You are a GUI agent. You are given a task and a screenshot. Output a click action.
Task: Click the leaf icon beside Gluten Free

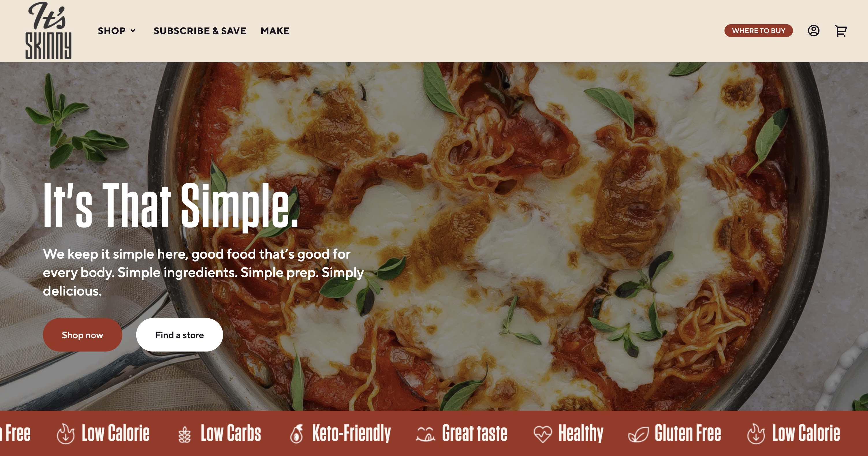[x=638, y=434]
